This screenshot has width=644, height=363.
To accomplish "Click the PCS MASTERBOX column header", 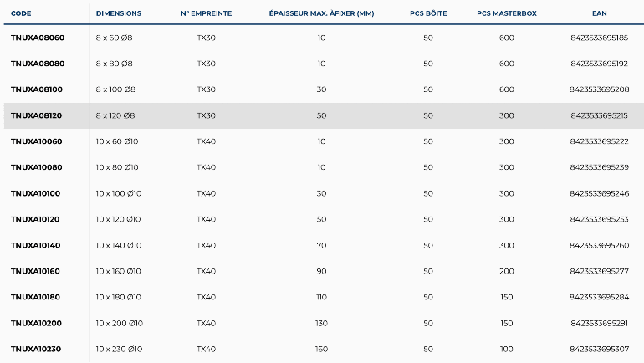I will (507, 13).
